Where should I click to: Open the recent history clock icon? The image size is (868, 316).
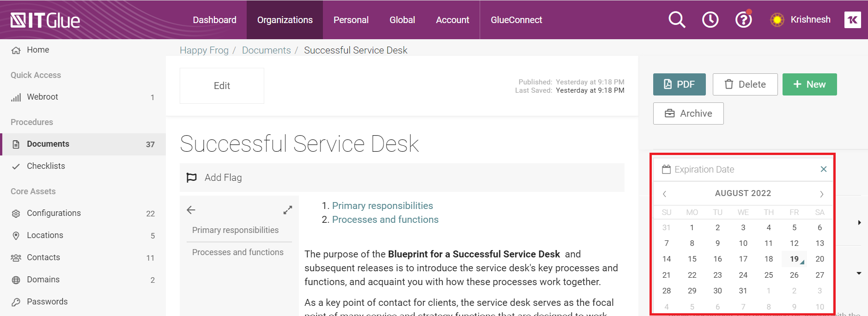710,20
